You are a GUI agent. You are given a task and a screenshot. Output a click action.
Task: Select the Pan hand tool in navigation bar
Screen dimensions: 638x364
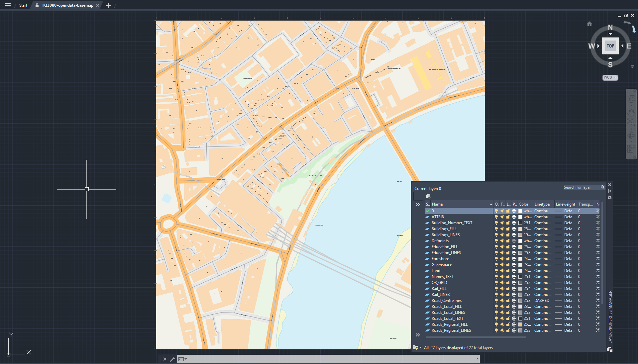click(631, 112)
